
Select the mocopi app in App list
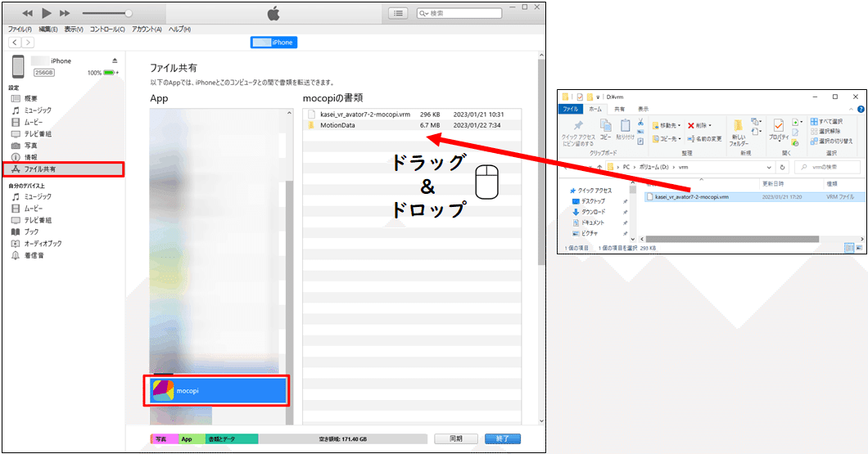(x=216, y=391)
